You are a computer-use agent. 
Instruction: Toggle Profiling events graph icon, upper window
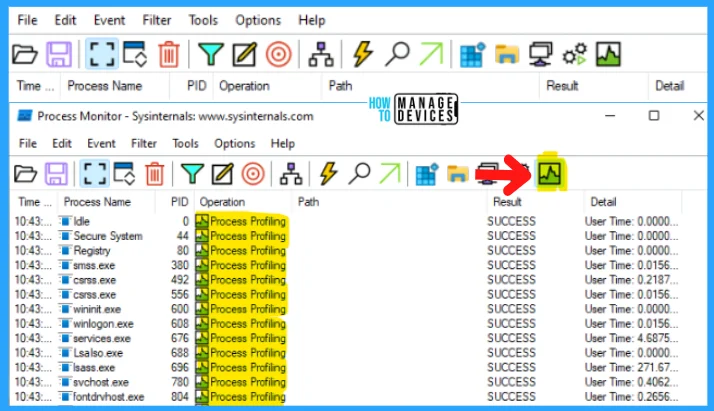point(608,54)
